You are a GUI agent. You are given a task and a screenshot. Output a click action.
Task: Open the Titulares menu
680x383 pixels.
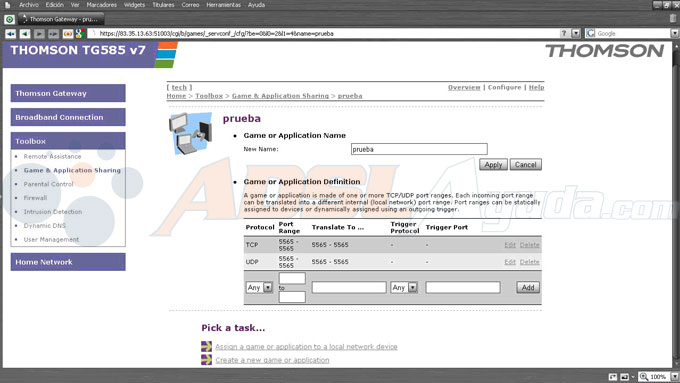click(163, 5)
